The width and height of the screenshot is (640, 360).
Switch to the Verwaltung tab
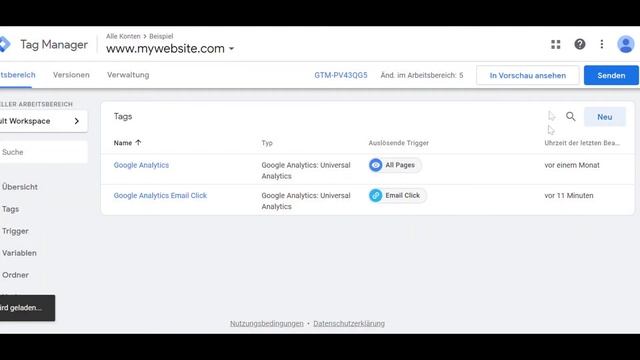tap(128, 75)
